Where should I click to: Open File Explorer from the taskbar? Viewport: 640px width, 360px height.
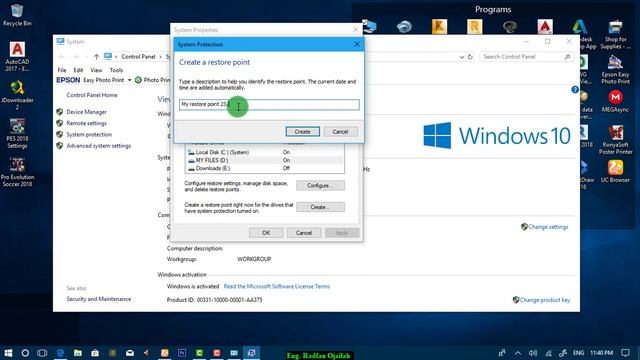coord(78,353)
